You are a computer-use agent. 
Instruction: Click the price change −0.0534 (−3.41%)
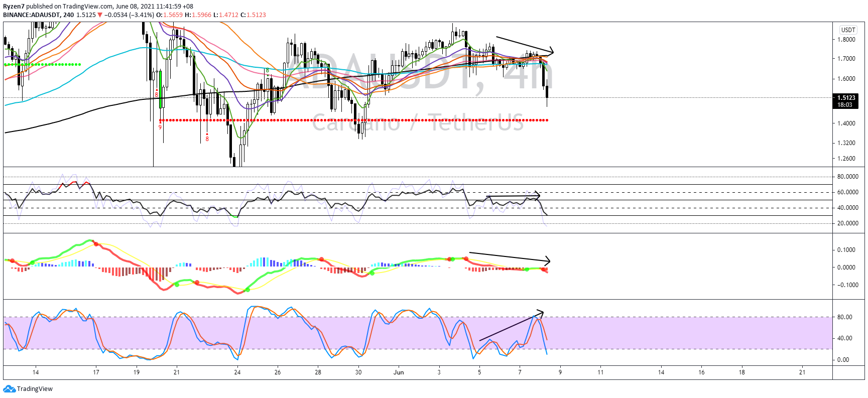129,15
